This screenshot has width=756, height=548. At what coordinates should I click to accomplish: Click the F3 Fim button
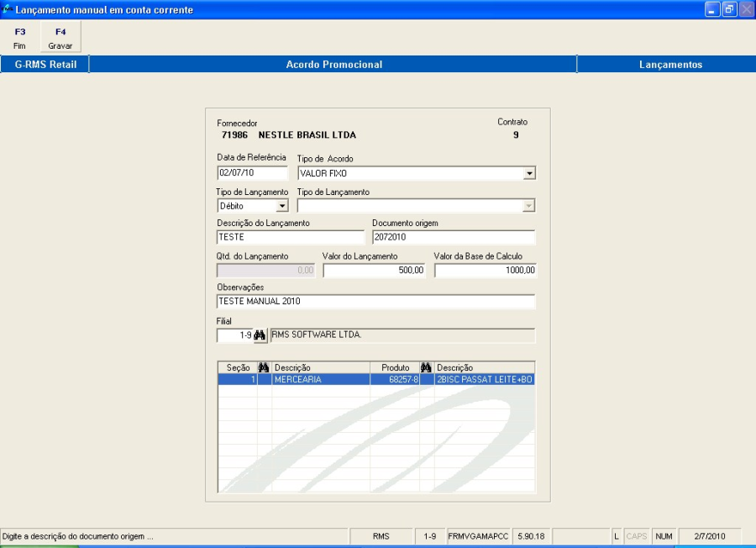pyautogui.click(x=20, y=38)
